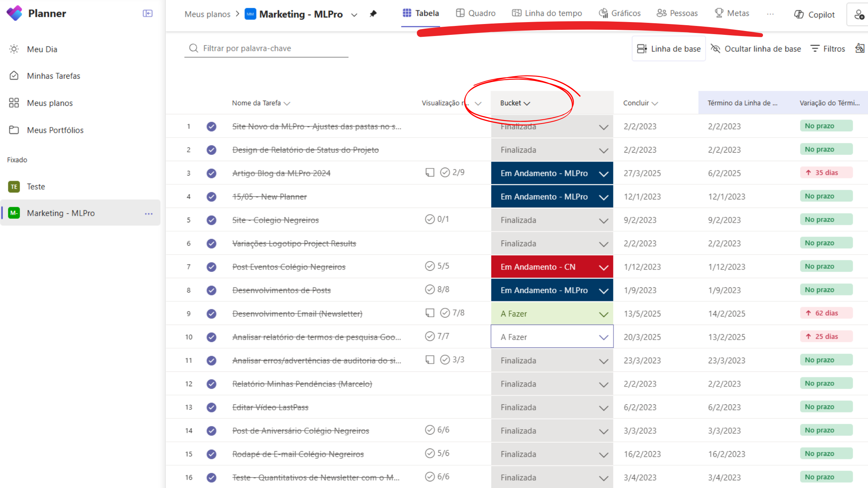
Task: Open notes icon for Analisar erros task
Action: 430,359
